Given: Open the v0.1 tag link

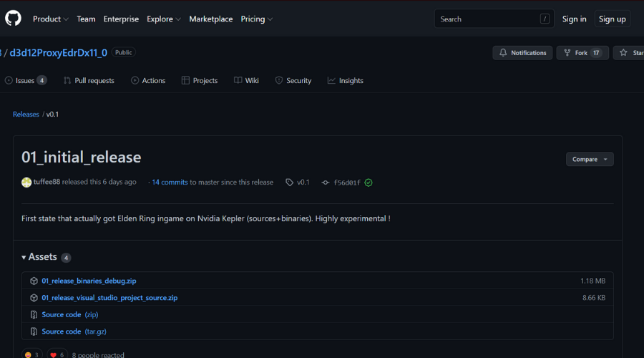Looking at the screenshot, I should point(303,182).
